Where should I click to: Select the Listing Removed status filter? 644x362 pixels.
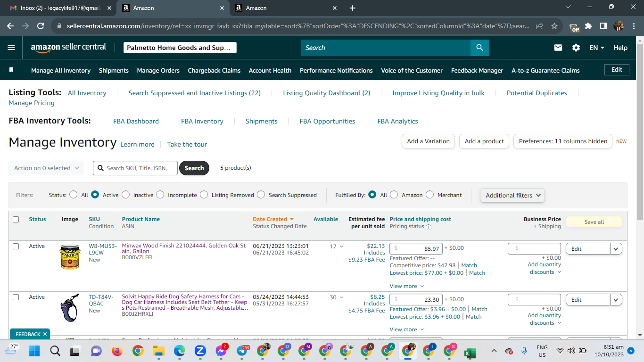click(x=204, y=195)
